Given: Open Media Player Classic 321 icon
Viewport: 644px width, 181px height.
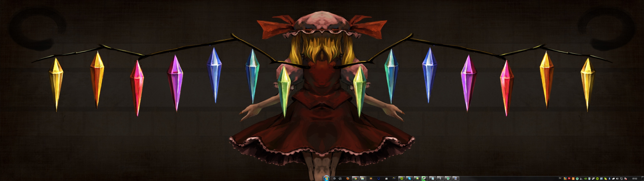Looking at the screenshot, I should [x=387, y=178].
